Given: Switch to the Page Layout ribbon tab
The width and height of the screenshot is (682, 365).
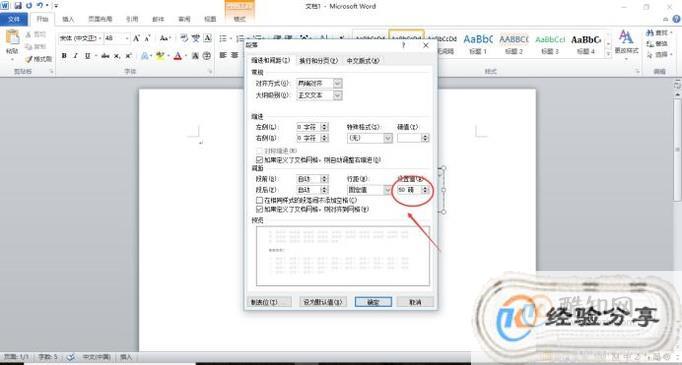Looking at the screenshot, I should pyautogui.click(x=100, y=19).
